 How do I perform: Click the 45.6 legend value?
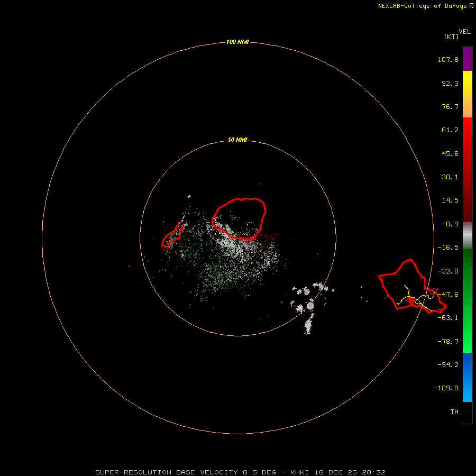point(450,153)
